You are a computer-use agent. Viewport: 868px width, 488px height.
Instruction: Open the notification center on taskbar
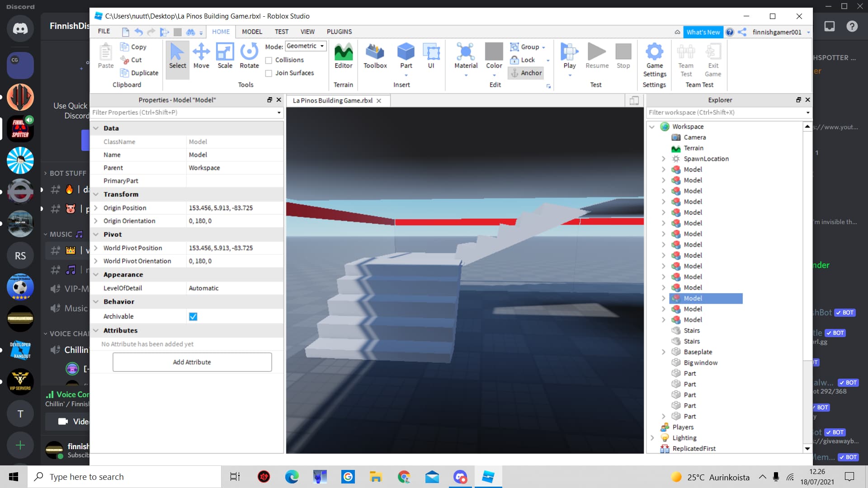pyautogui.click(x=849, y=477)
